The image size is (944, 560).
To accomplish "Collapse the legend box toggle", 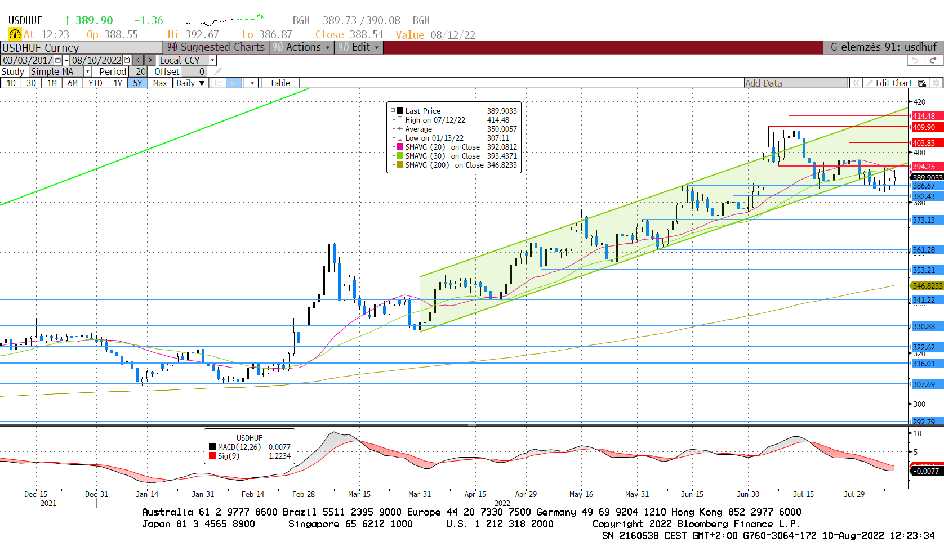I will tap(393, 111).
